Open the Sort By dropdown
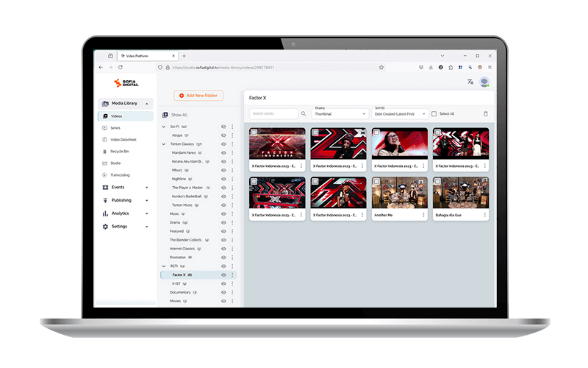This screenshot has height=368, width=588. (x=400, y=114)
